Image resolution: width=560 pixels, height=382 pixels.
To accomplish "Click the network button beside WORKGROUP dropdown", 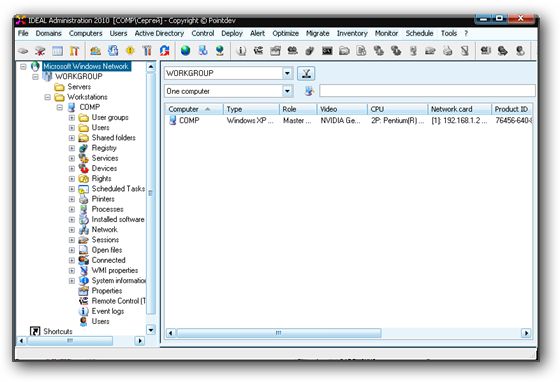I will 306,74.
